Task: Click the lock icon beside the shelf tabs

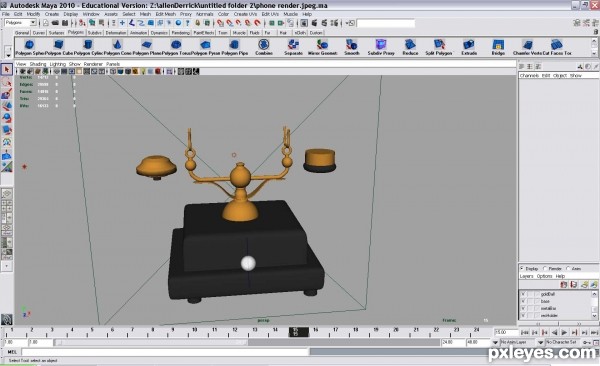Action: click(596, 33)
